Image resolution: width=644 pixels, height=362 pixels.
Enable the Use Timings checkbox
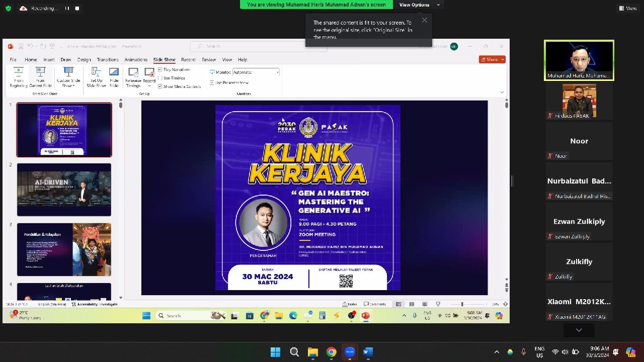pos(160,78)
